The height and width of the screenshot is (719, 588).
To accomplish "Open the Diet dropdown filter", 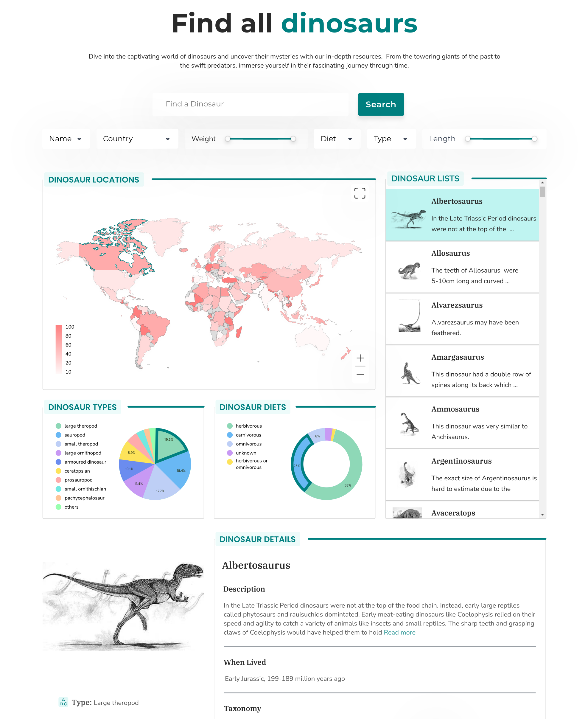I will click(x=337, y=139).
